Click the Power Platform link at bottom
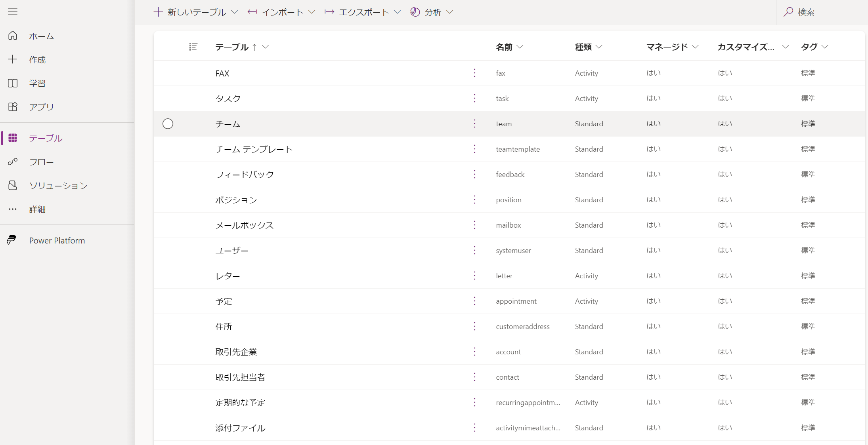The image size is (868, 445). [x=57, y=240]
